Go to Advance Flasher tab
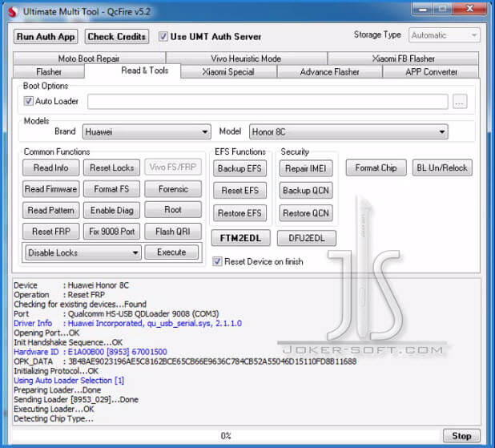Screen dimensions: 495x448 (x=329, y=71)
